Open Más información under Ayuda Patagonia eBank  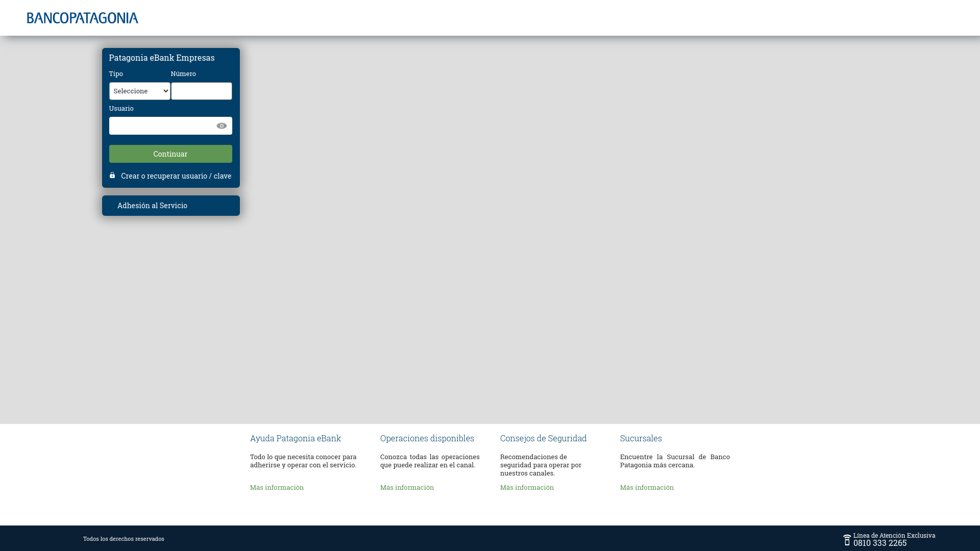(x=277, y=488)
